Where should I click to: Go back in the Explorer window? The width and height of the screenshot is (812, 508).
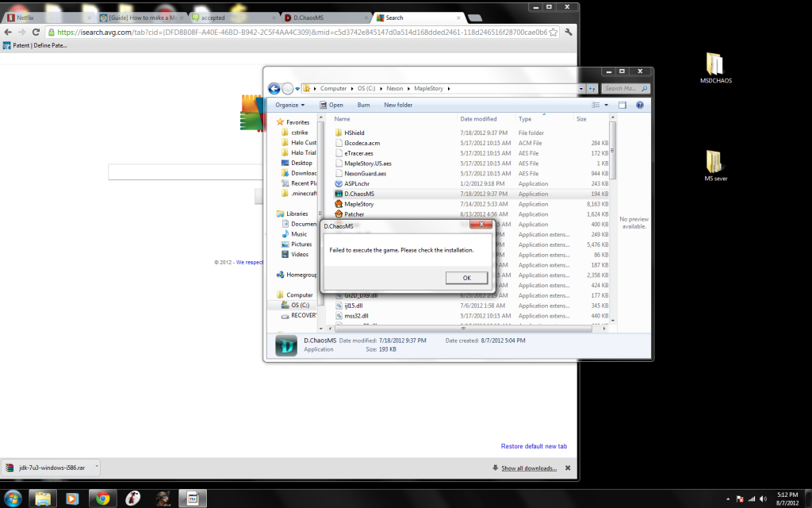[x=274, y=89]
